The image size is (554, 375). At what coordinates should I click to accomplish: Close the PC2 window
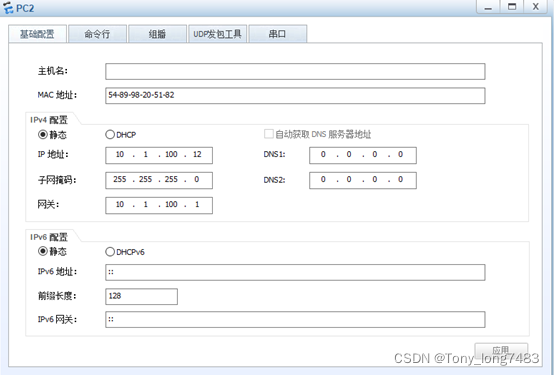point(536,7)
